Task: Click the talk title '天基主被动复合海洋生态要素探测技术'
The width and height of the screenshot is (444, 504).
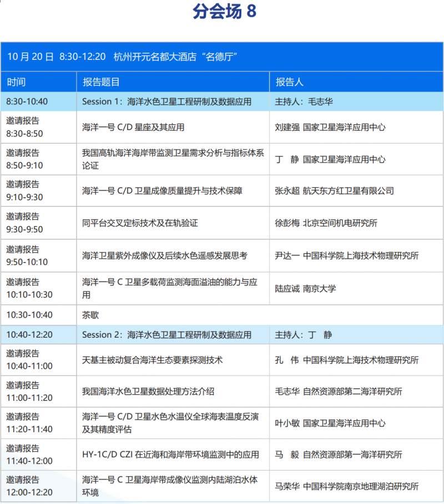Action: (x=152, y=360)
